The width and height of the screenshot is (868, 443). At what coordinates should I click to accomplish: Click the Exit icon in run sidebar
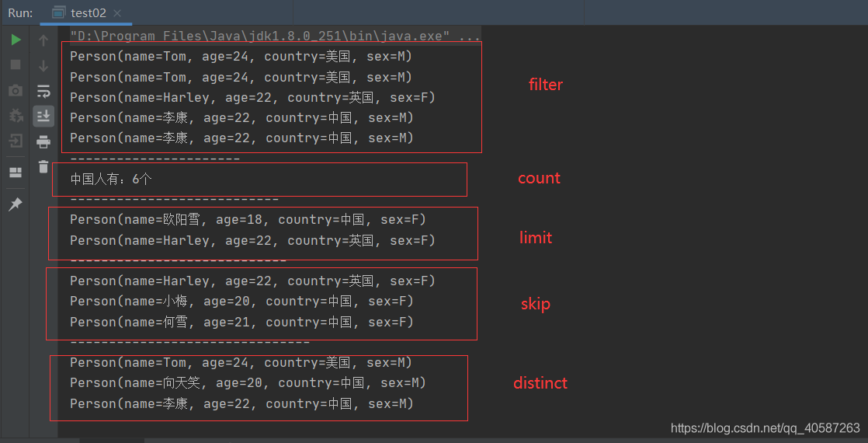click(16, 141)
